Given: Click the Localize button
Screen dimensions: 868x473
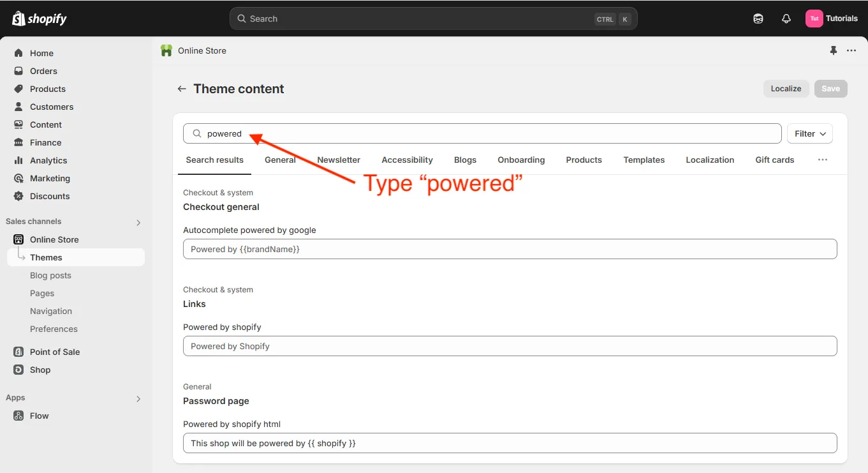Looking at the screenshot, I should click(x=786, y=89).
